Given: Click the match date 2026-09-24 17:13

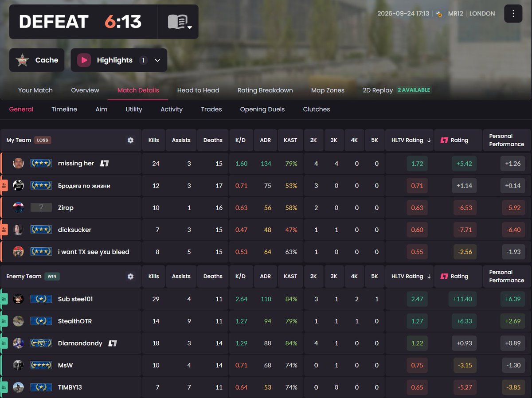Looking at the screenshot, I should pyautogui.click(x=403, y=14).
